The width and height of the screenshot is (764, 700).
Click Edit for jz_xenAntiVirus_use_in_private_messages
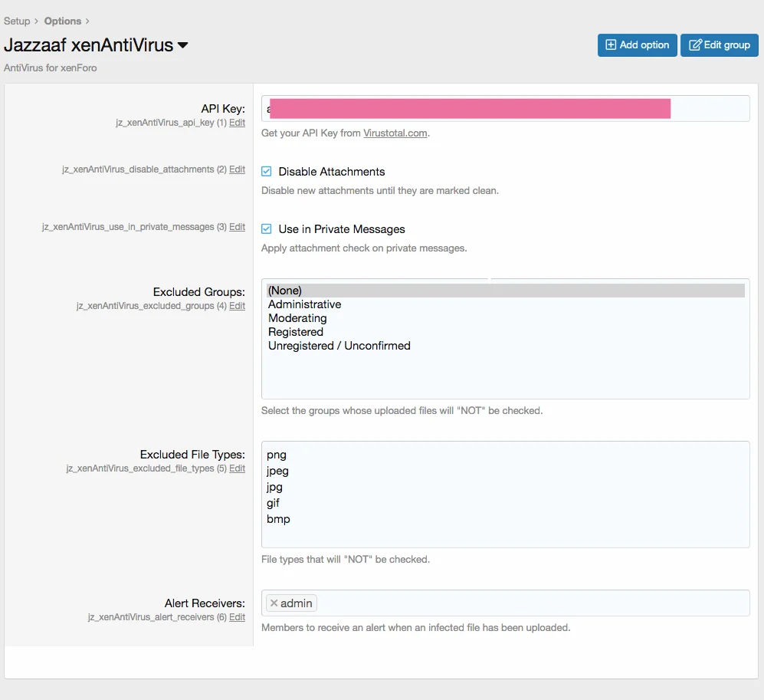237,227
